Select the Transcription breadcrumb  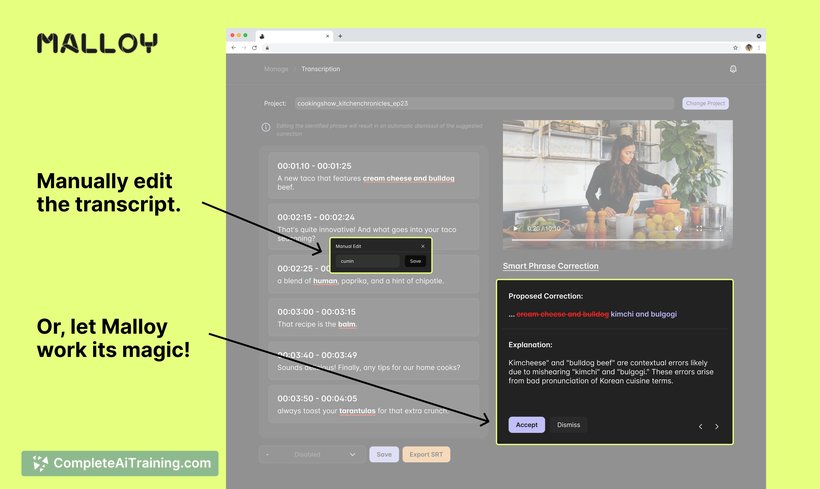tap(321, 69)
